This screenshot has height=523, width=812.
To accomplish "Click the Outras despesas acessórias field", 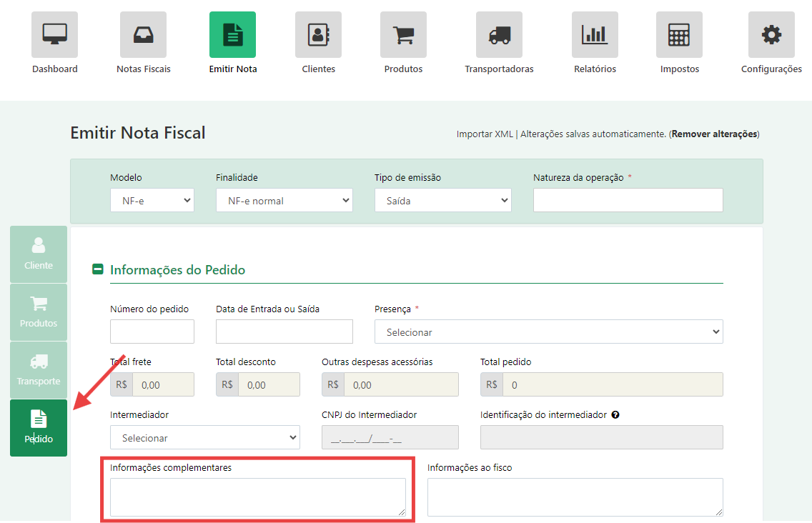I will (x=401, y=384).
